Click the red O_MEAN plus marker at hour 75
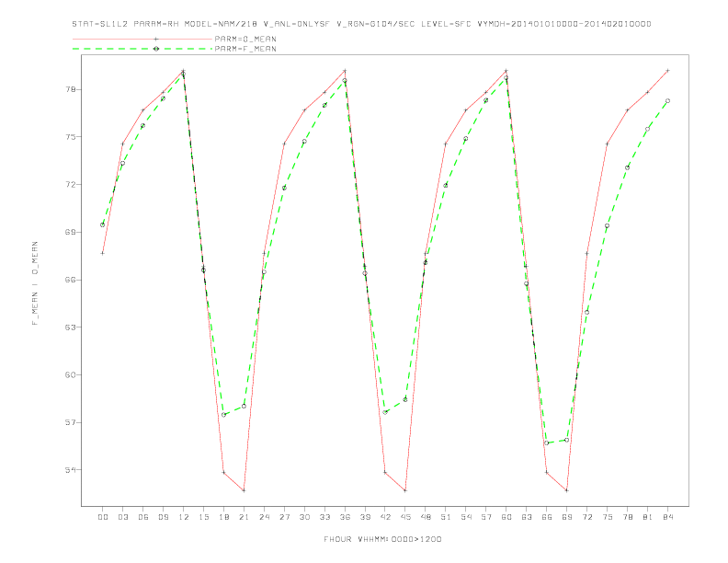728x563 pixels. pyautogui.click(x=607, y=144)
